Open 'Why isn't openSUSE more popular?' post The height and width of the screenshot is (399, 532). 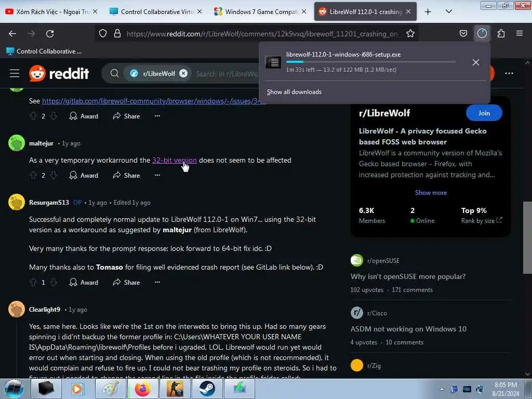tap(408, 276)
